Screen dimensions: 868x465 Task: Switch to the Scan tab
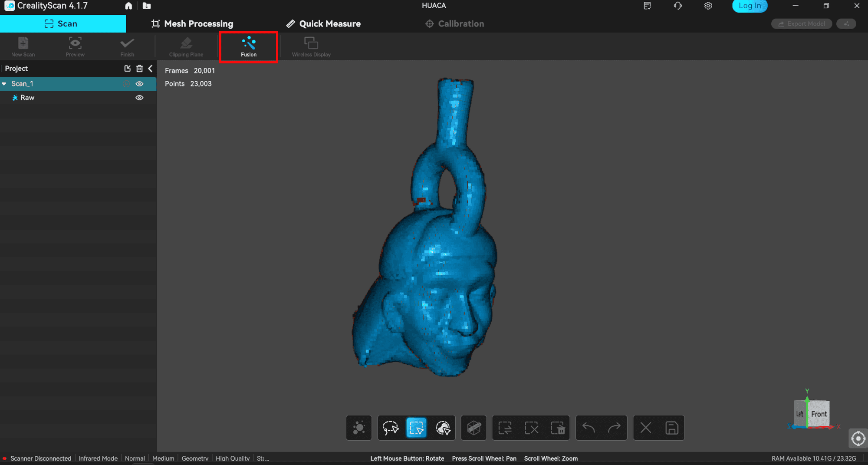(x=63, y=24)
